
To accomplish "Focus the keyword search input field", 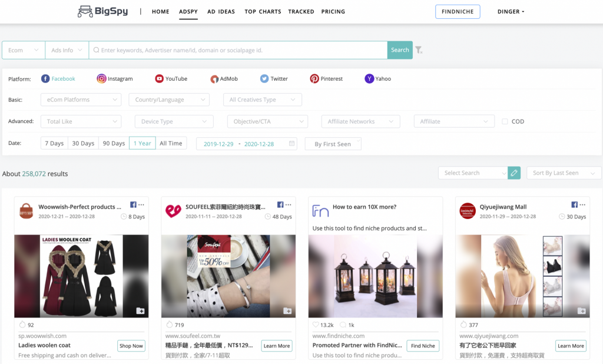I will [238, 50].
